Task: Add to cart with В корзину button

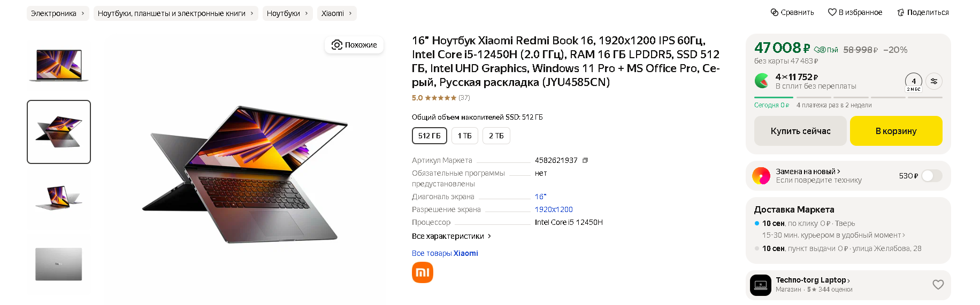Action: pos(895,131)
